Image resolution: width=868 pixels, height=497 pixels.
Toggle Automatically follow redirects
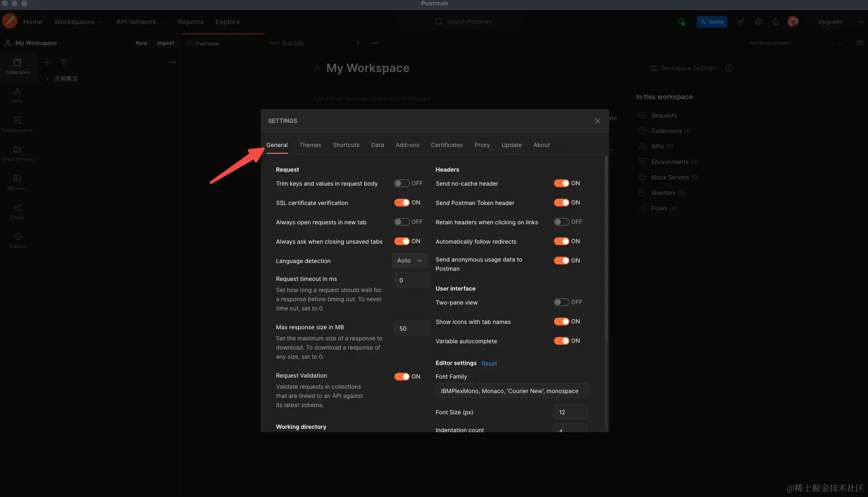(561, 241)
